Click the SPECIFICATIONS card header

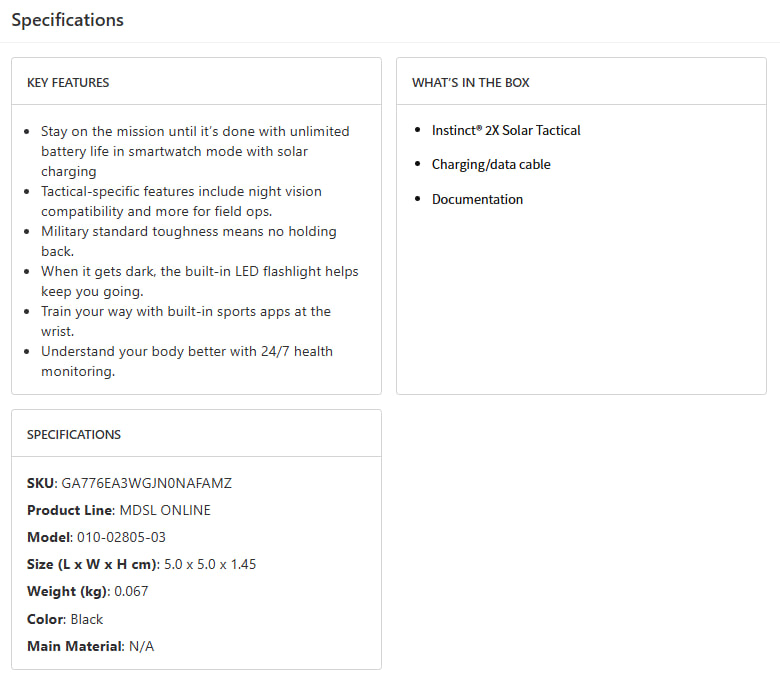click(73, 435)
